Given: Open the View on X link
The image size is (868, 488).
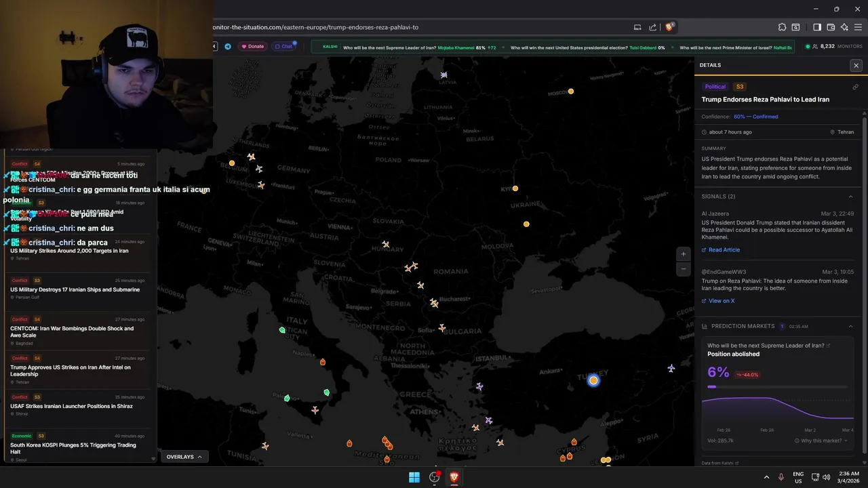Looking at the screenshot, I should click(x=718, y=301).
